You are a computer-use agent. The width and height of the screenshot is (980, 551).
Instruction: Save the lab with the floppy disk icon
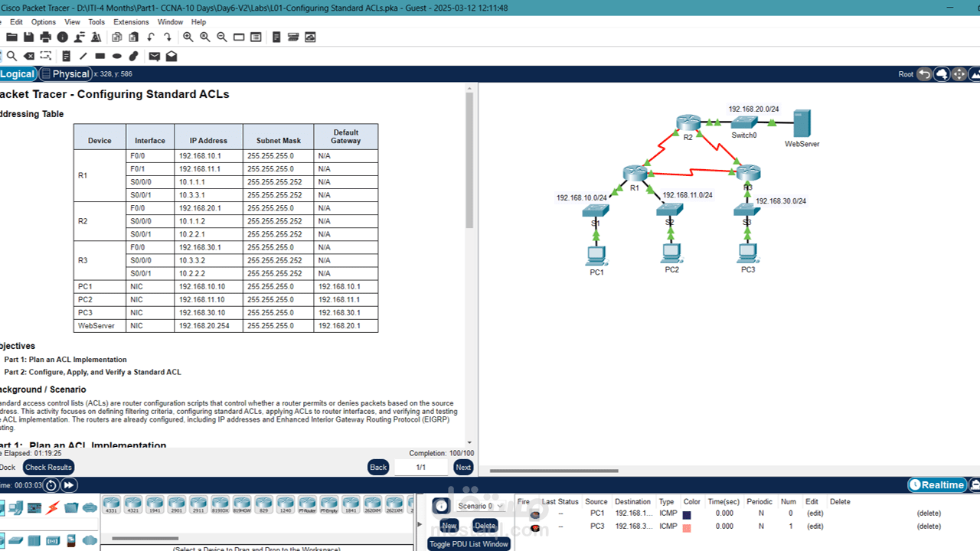(x=28, y=37)
